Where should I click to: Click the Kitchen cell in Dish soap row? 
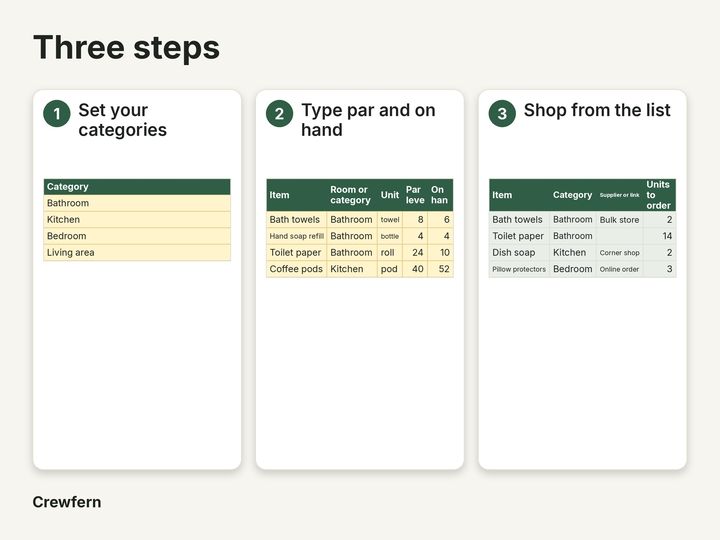click(573, 253)
